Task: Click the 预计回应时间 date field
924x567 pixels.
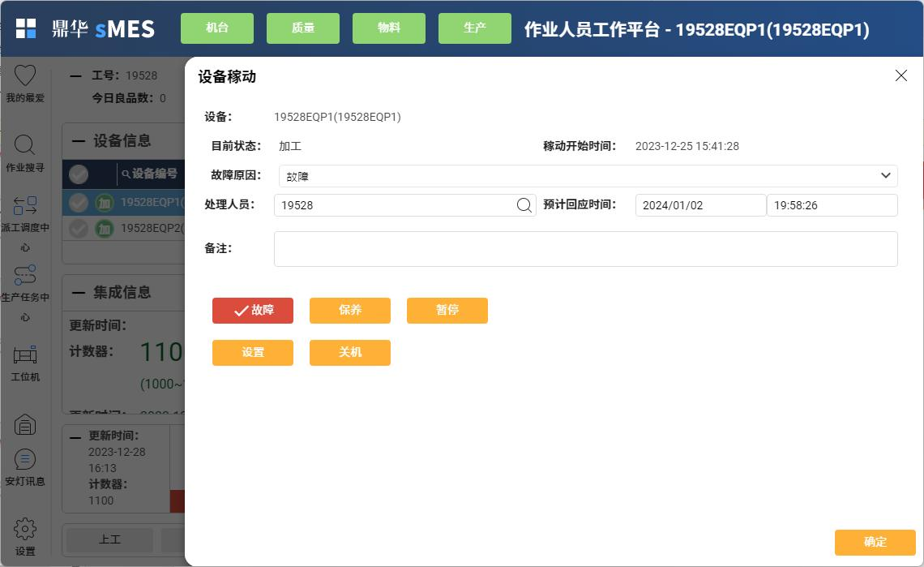Action: pos(700,205)
